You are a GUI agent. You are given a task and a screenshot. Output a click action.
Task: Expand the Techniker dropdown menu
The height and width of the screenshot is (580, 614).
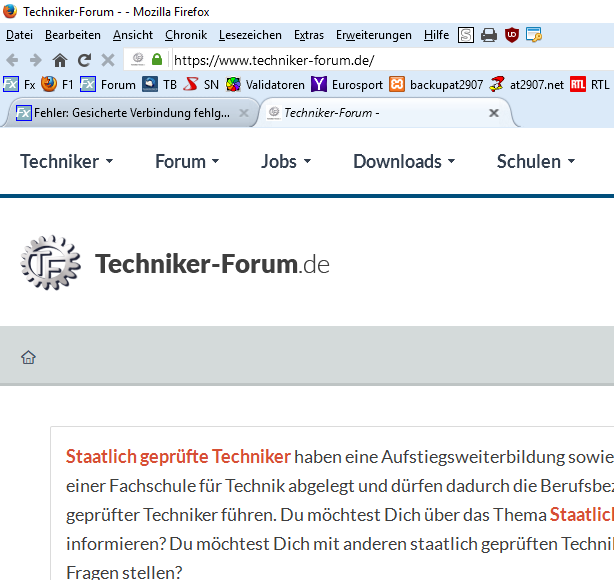66,161
